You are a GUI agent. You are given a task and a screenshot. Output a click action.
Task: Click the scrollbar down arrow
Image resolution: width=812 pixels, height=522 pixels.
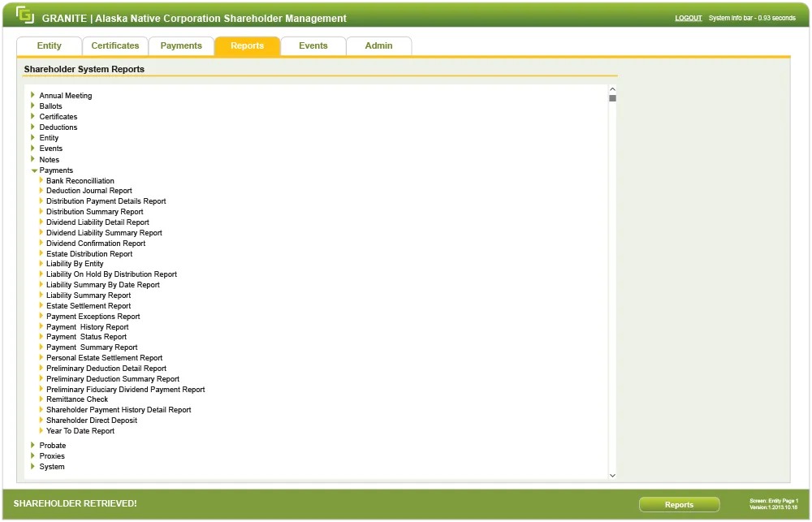(x=612, y=475)
